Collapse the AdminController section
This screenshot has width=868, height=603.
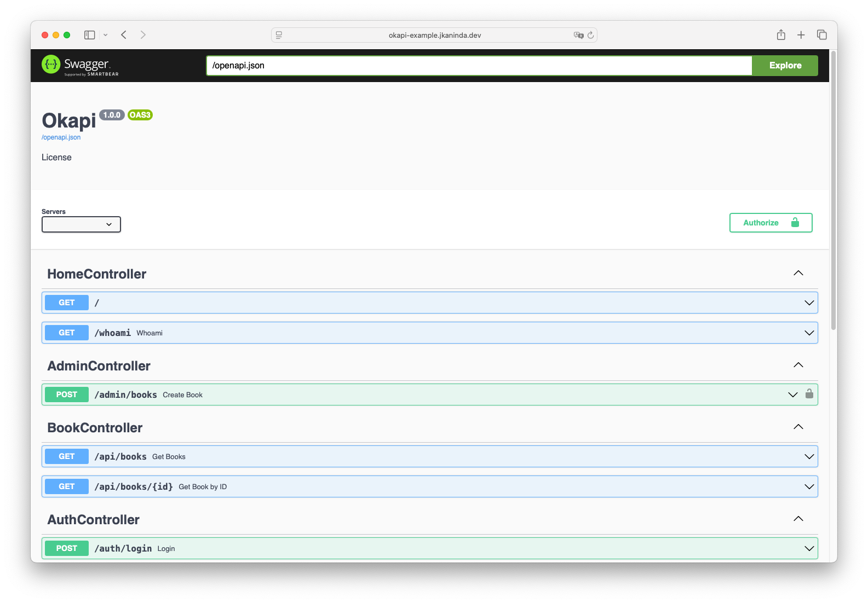(798, 365)
